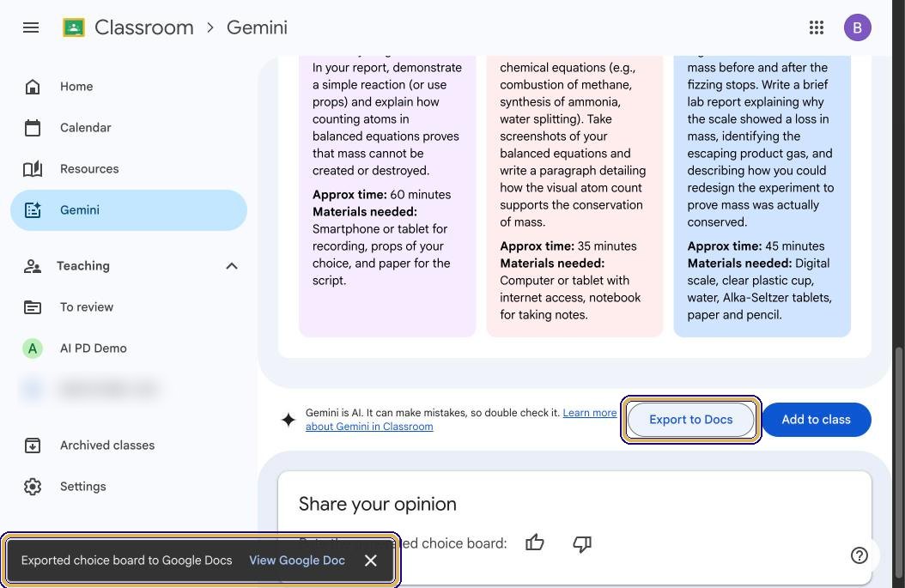This screenshot has width=905, height=588.
Task: Click the AI PD Demo avatar A
Action: pyautogui.click(x=33, y=349)
